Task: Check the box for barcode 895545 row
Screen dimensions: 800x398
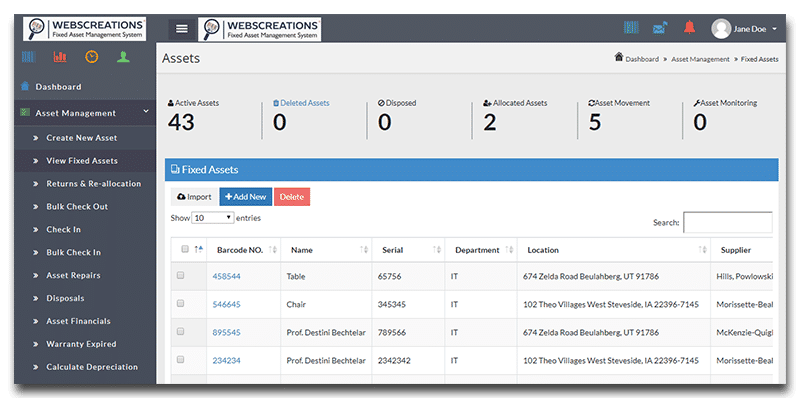Action: (x=180, y=331)
